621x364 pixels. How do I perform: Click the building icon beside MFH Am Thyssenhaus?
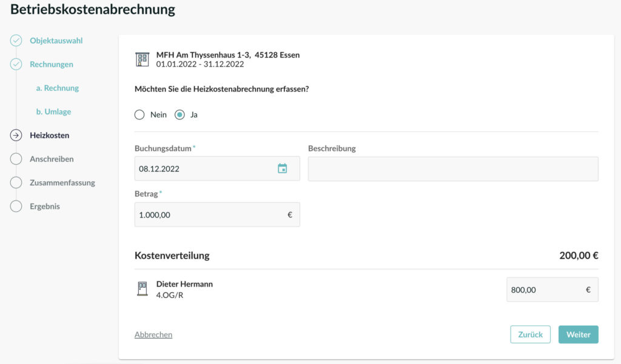pos(142,59)
